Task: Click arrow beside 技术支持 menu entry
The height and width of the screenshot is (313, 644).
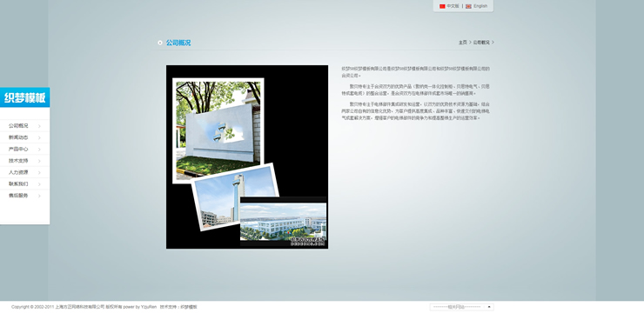Action: [x=39, y=161]
